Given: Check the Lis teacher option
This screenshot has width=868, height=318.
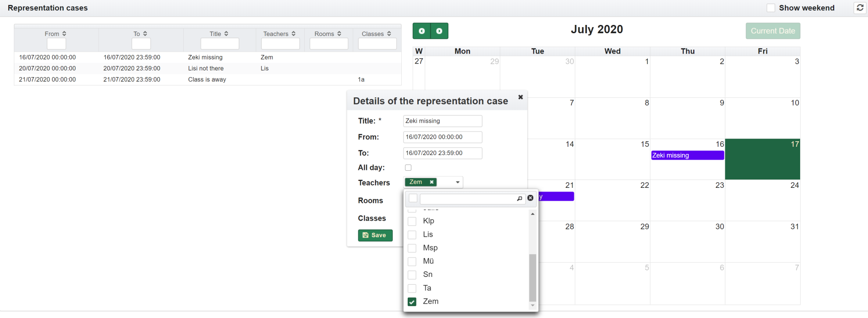Looking at the screenshot, I should click(x=412, y=235).
